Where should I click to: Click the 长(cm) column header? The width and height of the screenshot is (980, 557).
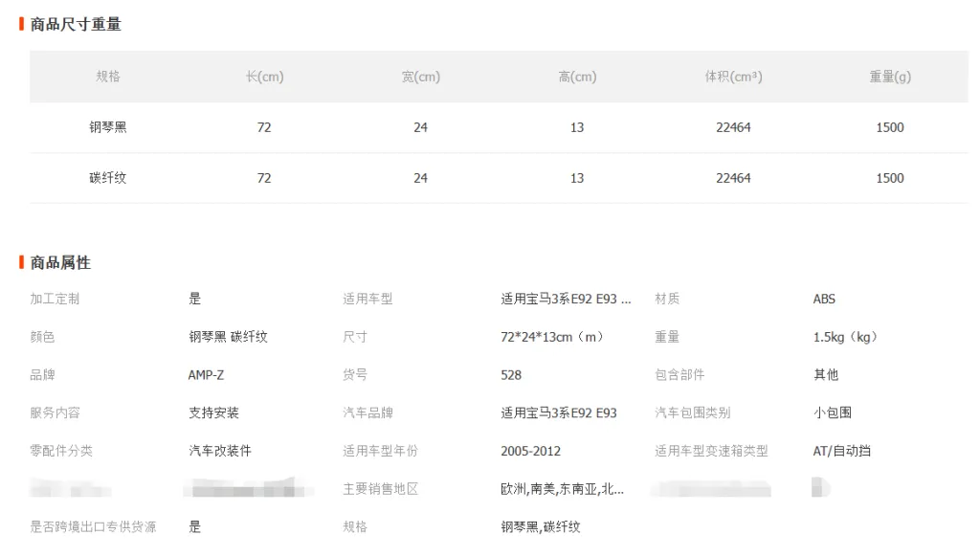coord(264,77)
